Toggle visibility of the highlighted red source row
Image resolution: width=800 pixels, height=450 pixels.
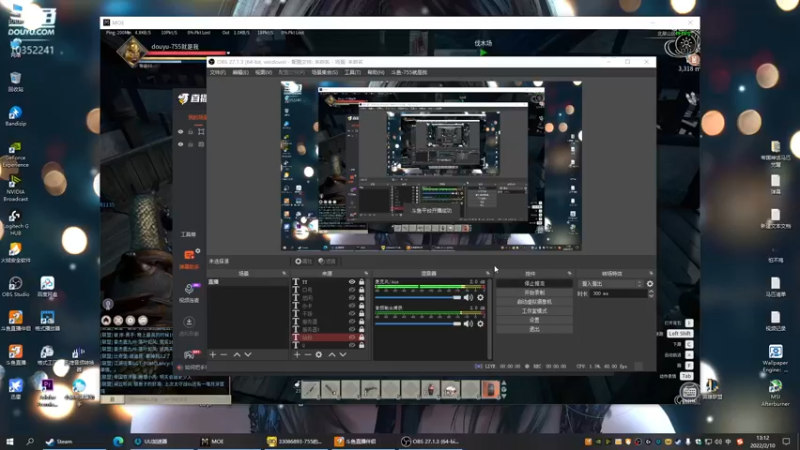point(352,337)
